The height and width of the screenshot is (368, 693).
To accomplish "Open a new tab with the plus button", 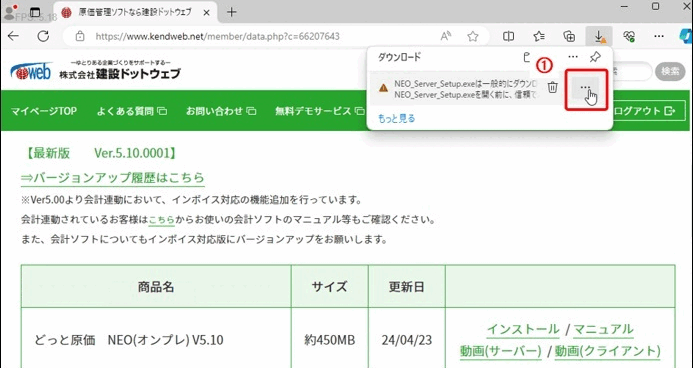I will (231, 12).
